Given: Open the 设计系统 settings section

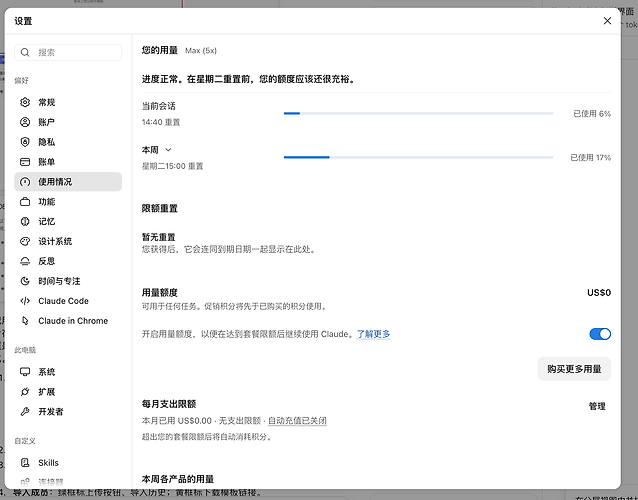Looking at the screenshot, I should click(68, 241).
